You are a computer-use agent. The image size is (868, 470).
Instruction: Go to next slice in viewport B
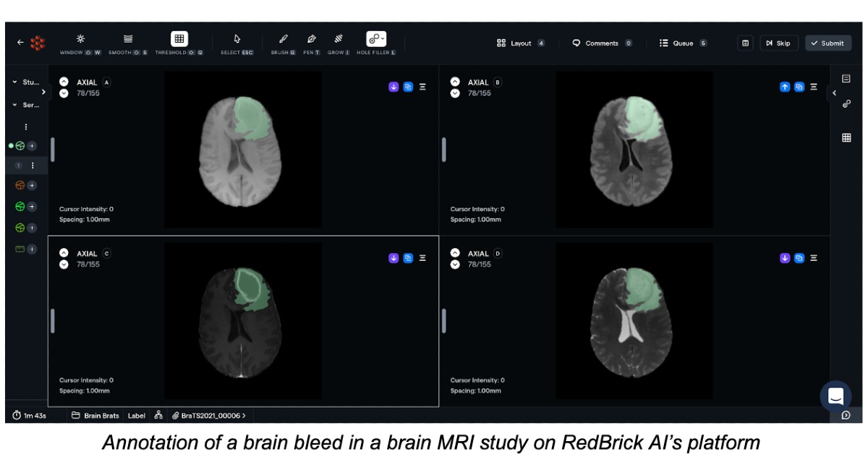(455, 93)
